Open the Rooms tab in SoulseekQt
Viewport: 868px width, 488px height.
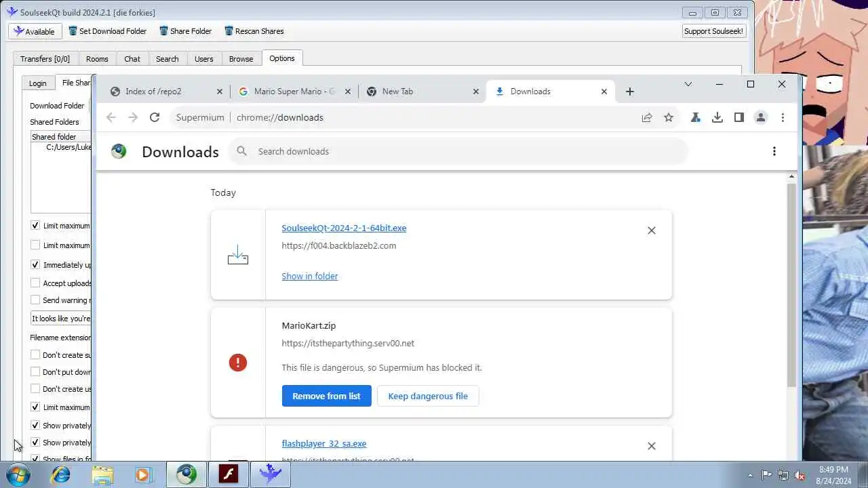click(97, 59)
